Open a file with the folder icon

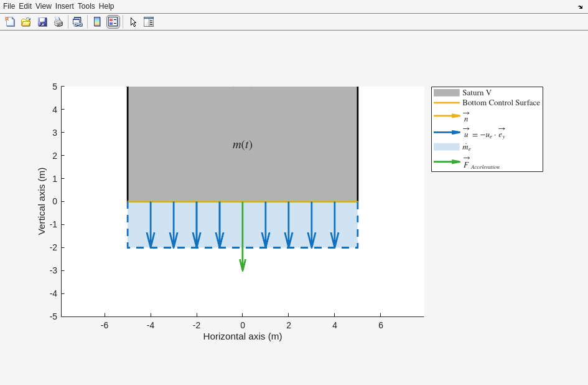pos(26,22)
